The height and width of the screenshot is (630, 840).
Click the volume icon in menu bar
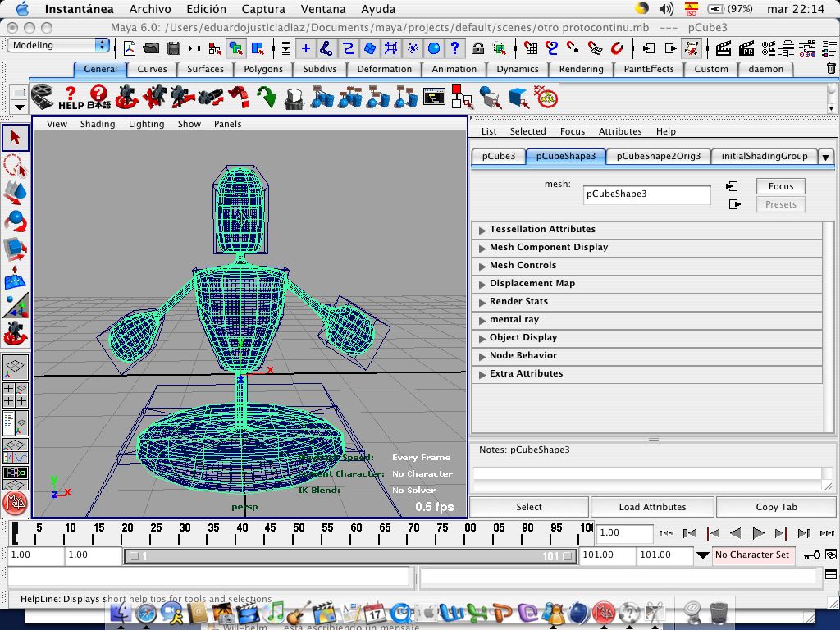pos(666,8)
